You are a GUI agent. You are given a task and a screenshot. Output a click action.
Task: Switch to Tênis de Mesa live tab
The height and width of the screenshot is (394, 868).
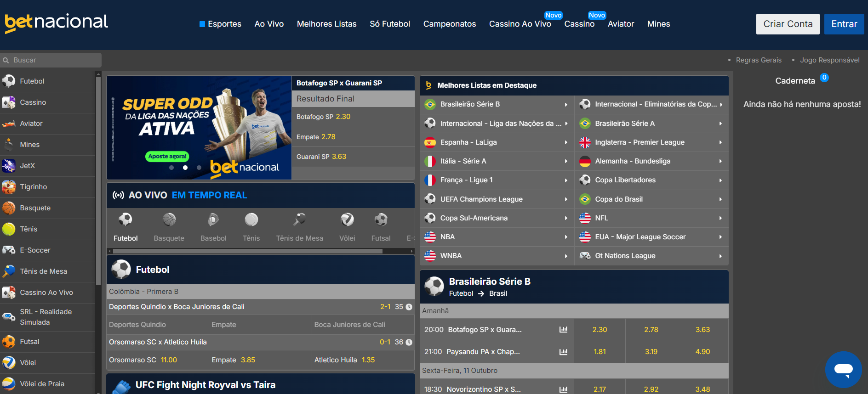click(x=300, y=227)
